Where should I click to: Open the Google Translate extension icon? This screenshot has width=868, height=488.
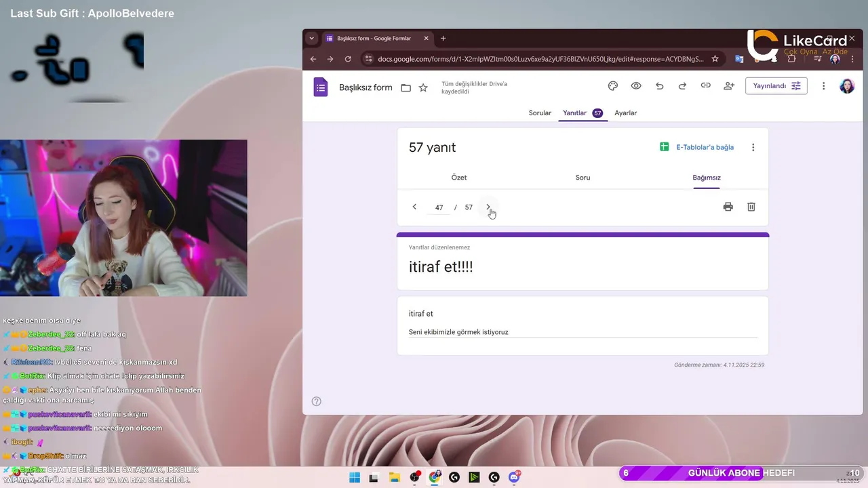click(739, 59)
